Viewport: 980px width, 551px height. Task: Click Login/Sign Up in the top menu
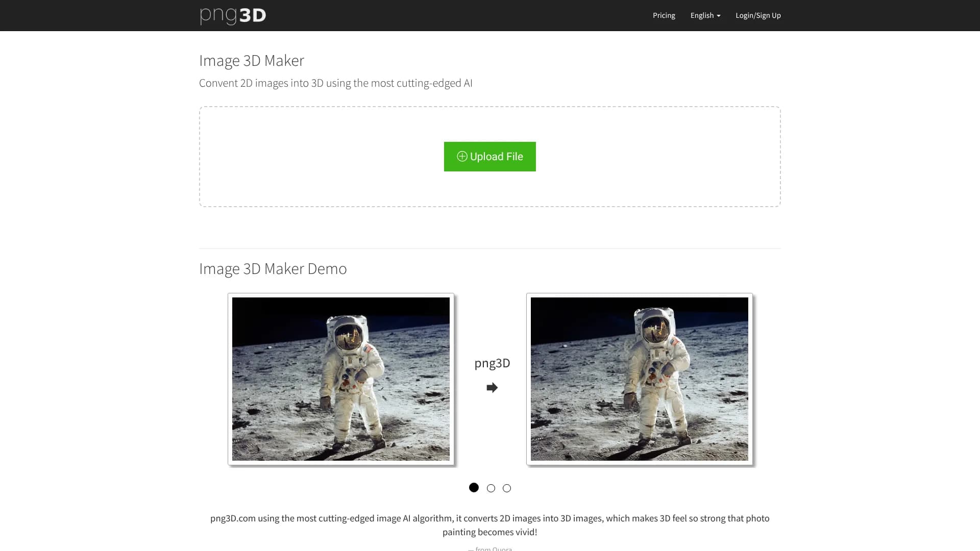tap(758, 15)
